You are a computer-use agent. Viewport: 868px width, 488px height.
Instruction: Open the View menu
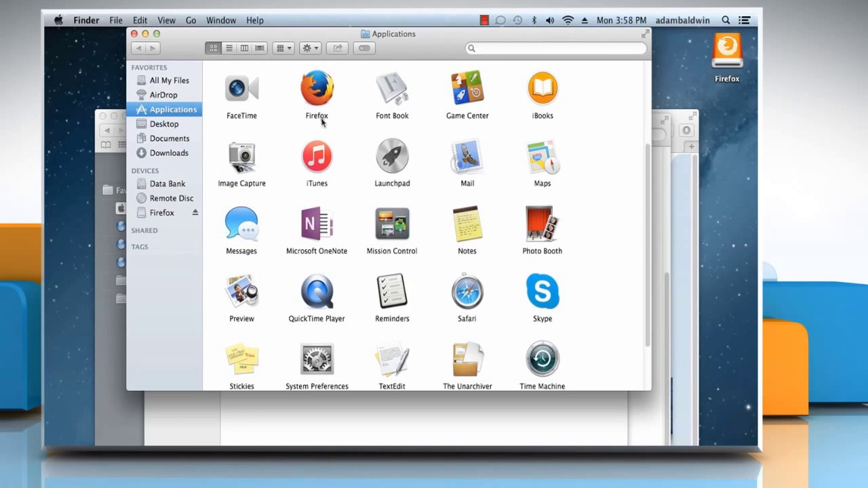point(166,20)
